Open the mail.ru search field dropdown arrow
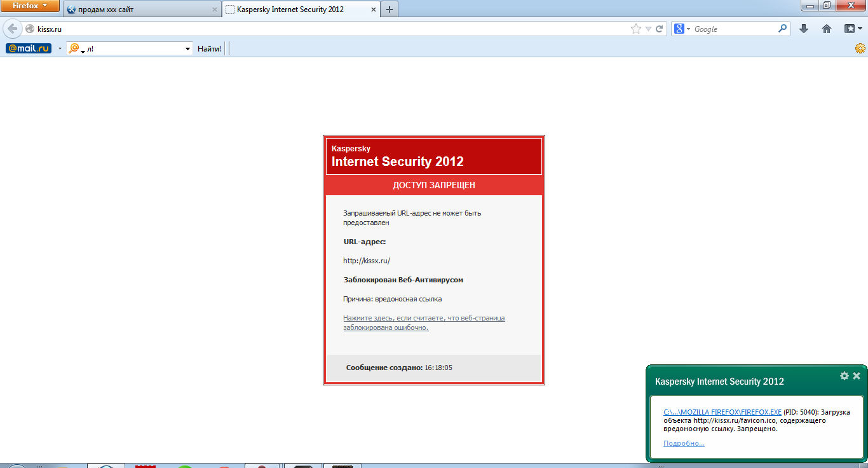 click(x=187, y=48)
